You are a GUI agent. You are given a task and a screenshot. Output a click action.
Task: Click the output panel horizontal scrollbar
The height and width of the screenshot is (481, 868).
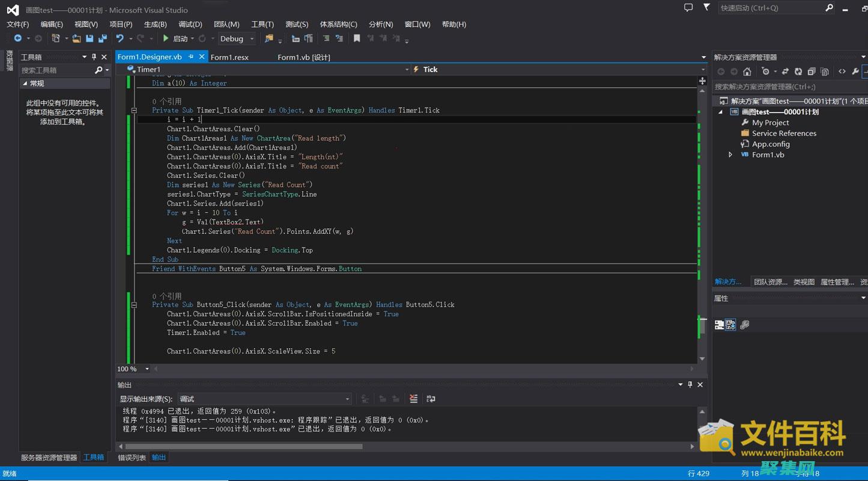tap(243, 447)
